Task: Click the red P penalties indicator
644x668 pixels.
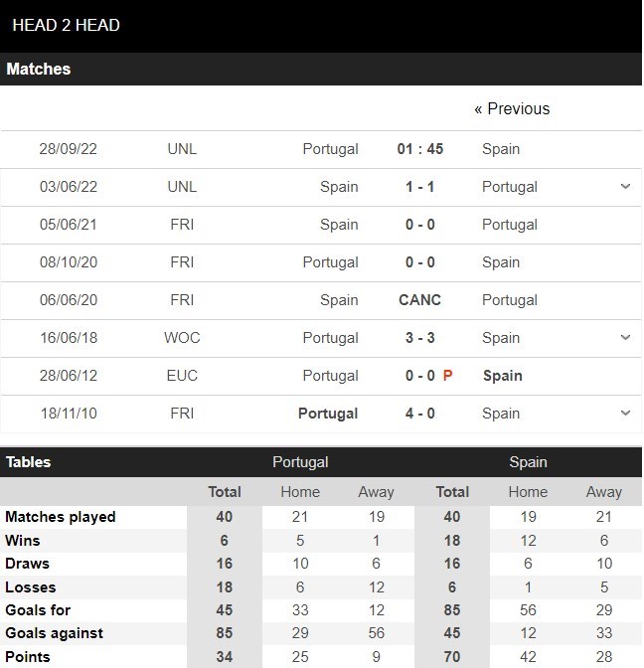Action: coord(448,376)
